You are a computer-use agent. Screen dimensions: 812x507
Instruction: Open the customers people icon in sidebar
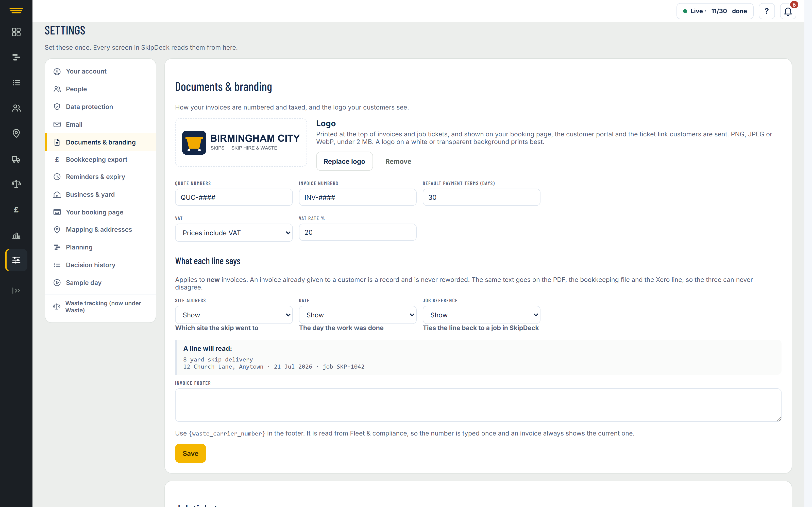coord(16,108)
